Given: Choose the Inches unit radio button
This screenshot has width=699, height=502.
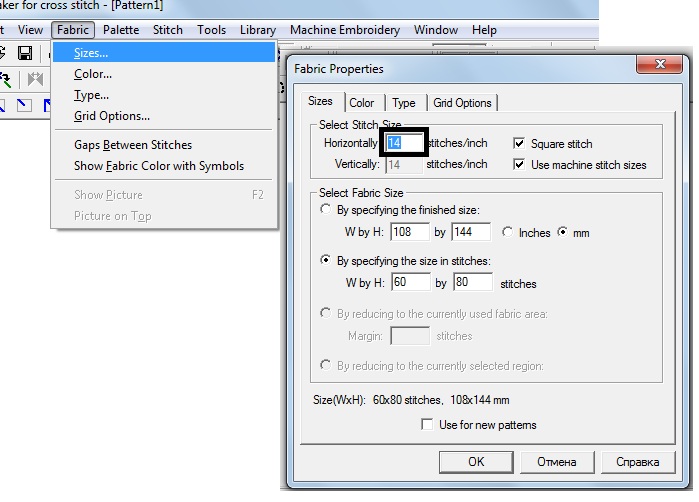Looking at the screenshot, I should pos(507,232).
